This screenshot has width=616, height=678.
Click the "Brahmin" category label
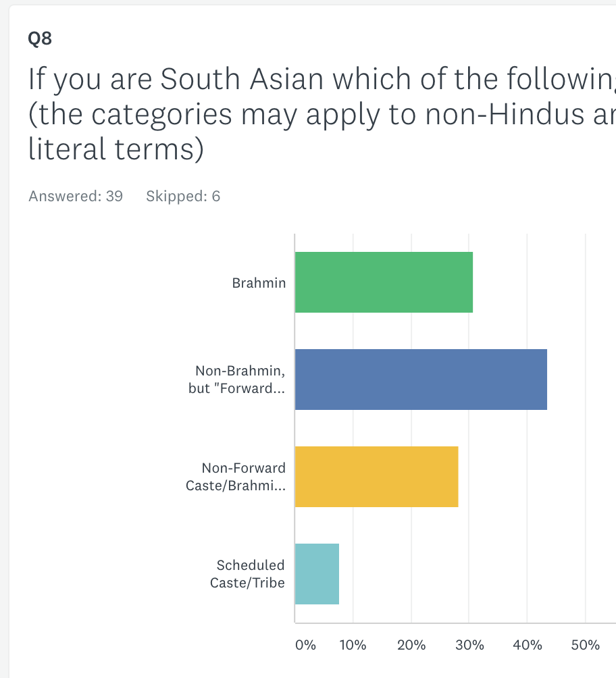pos(259,283)
